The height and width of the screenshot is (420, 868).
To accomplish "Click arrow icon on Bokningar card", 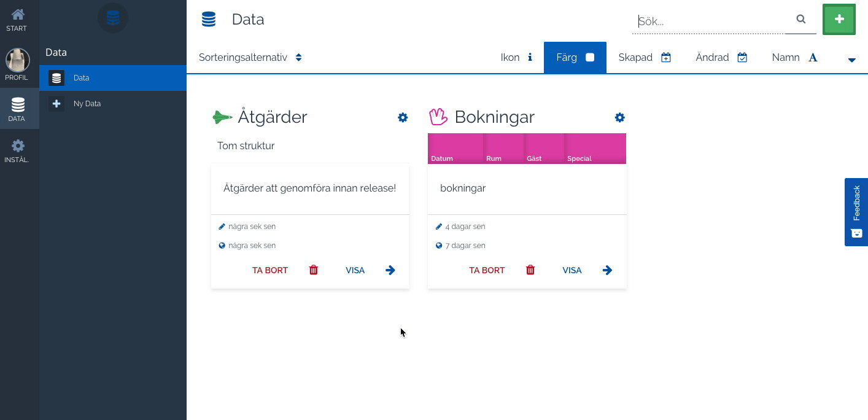I will pyautogui.click(x=607, y=270).
